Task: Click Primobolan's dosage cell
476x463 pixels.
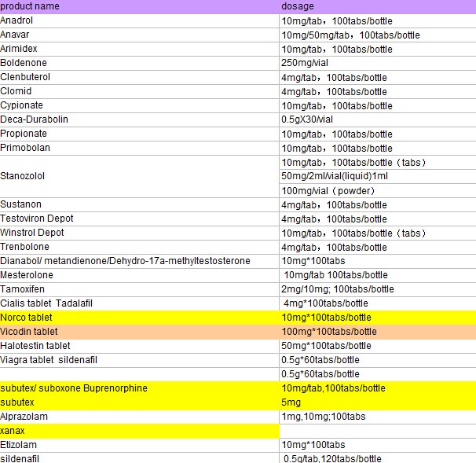Action: [x=378, y=148]
